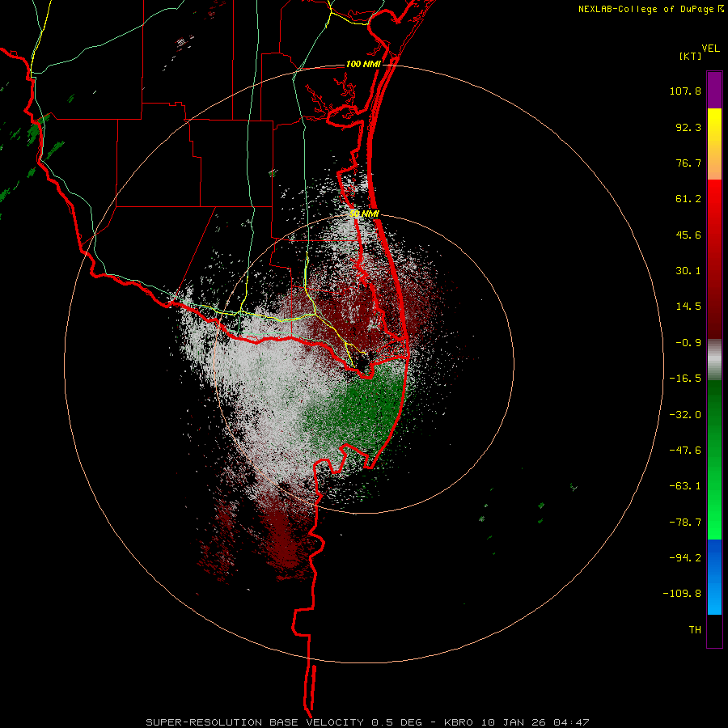728x728 pixels.
Task: Click the VEL legend title
Action: point(710,49)
